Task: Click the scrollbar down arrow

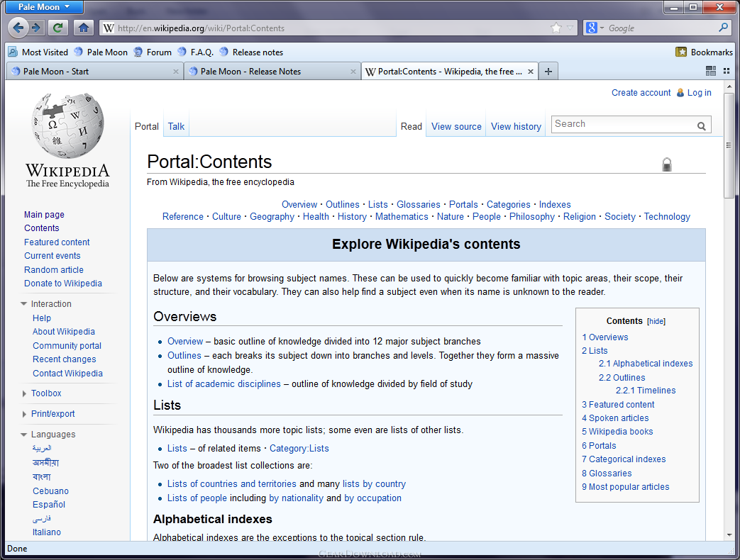Action: pos(729,535)
